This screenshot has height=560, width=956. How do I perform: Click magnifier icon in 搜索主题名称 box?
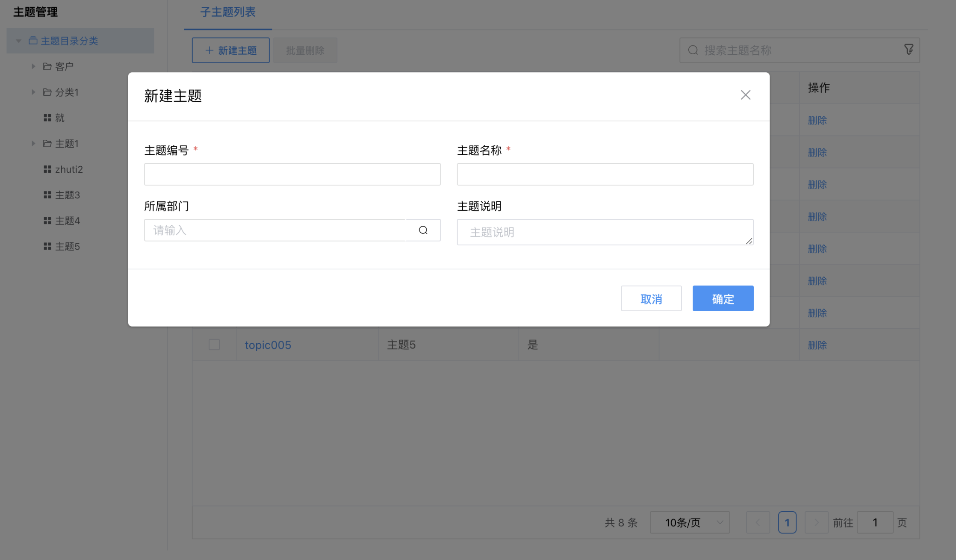[693, 50]
